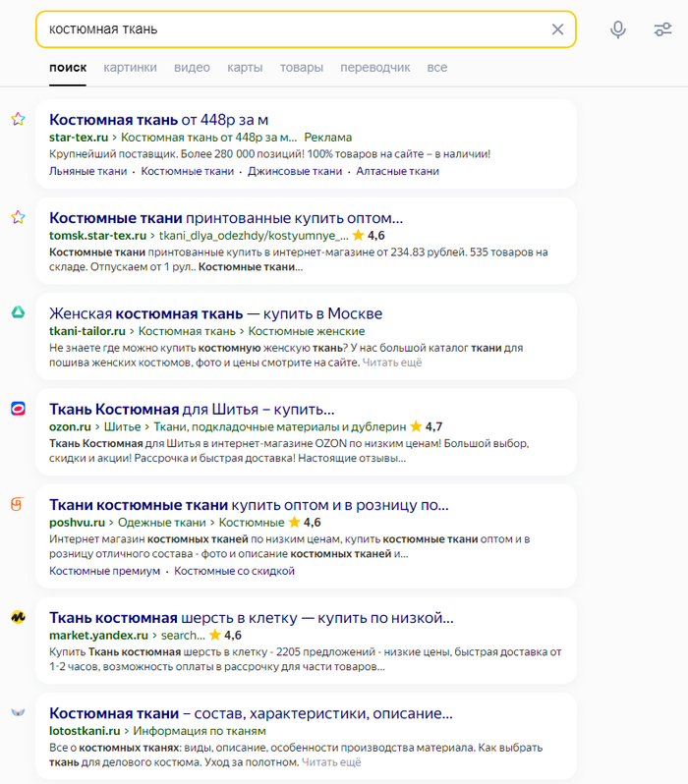Click the Ozon favicon icon
This screenshot has height=784, width=688.
pos(18,409)
